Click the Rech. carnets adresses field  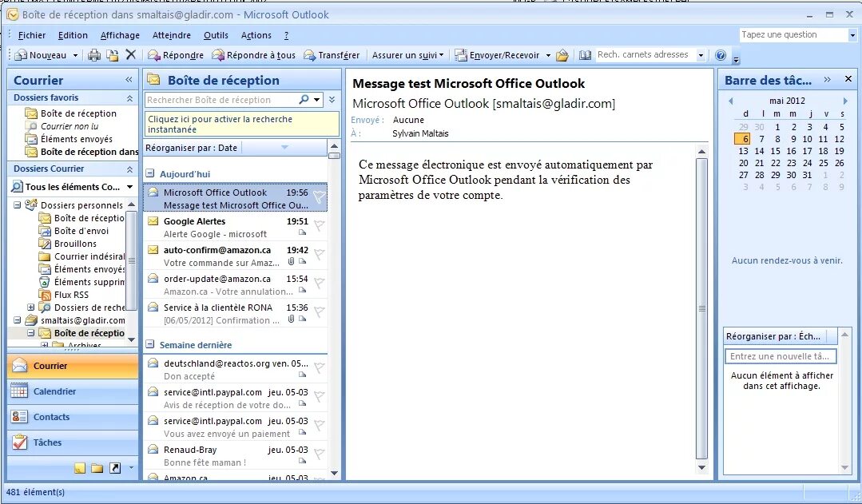tap(646, 55)
